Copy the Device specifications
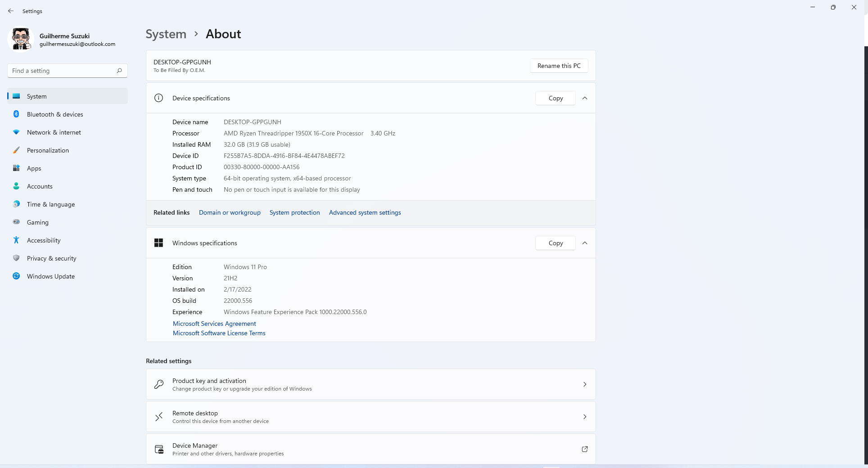868x468 pixels. pos(555,98)
